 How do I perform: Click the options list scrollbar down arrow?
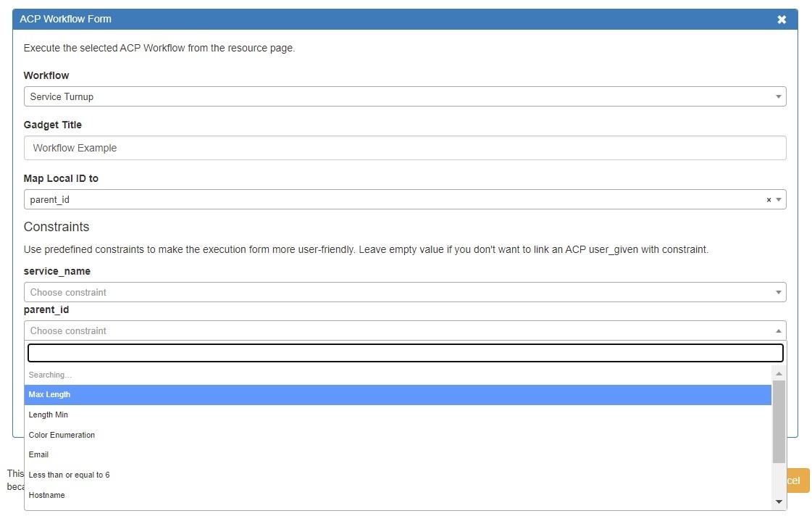tap(779, 502)
